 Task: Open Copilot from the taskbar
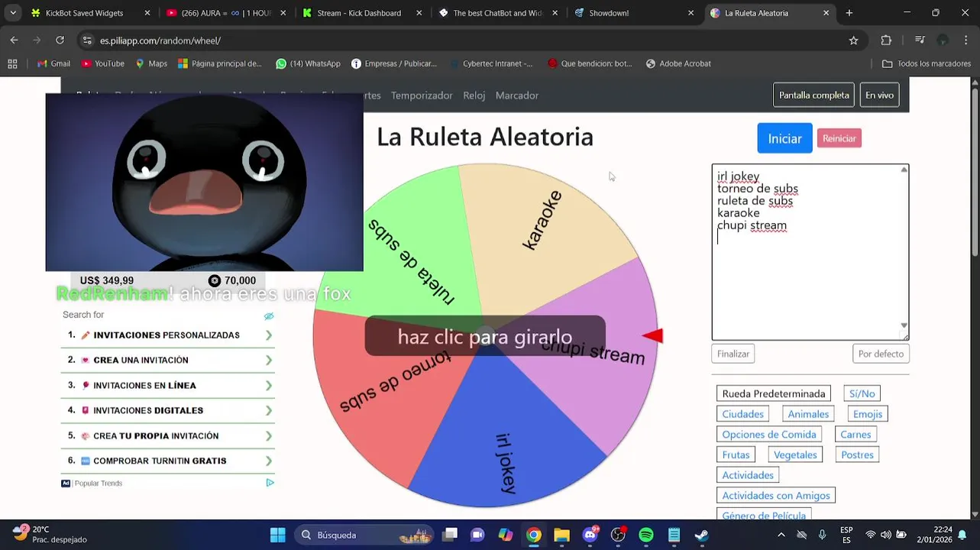click(x=506, y=535)
